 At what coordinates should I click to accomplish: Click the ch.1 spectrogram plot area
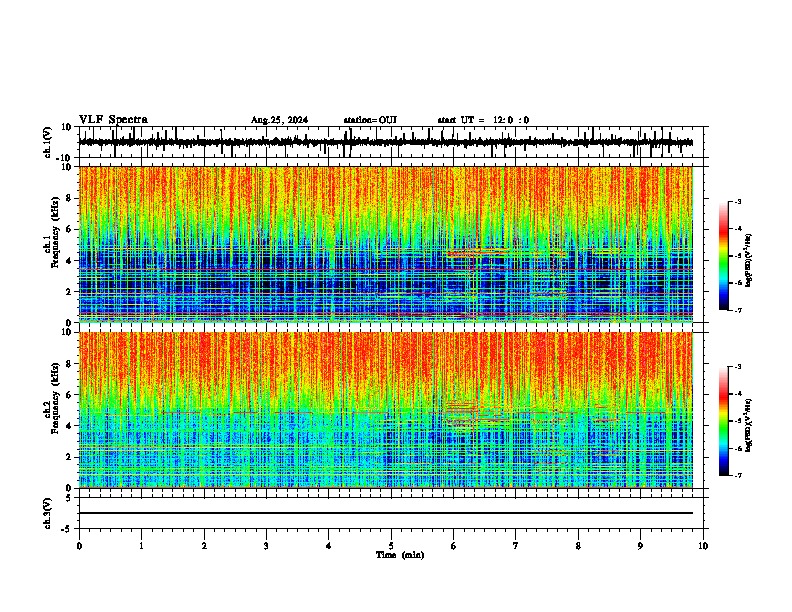point(385,244)
